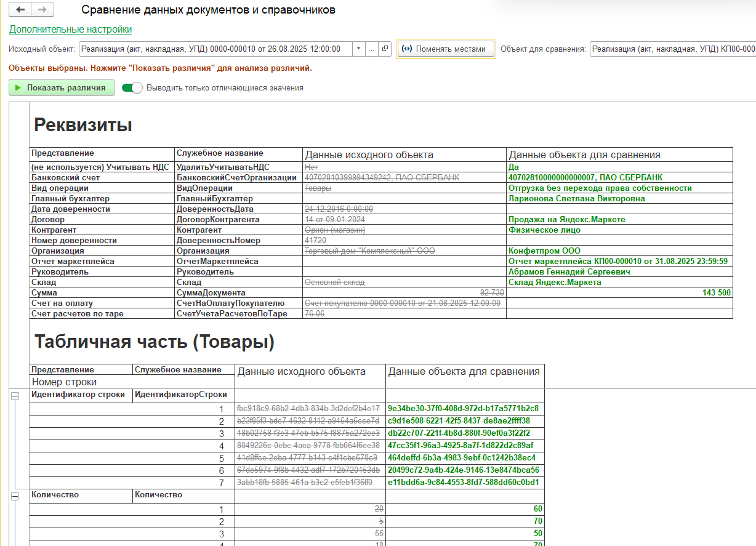756x546 pixels.
Task: Expand the Исходный объект dropdown arrow
Action: (359, 49)
